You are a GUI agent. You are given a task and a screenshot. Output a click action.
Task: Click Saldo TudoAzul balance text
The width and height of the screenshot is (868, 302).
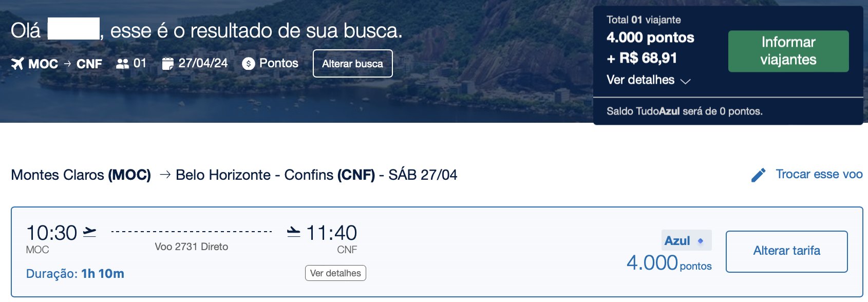[684, 111]
